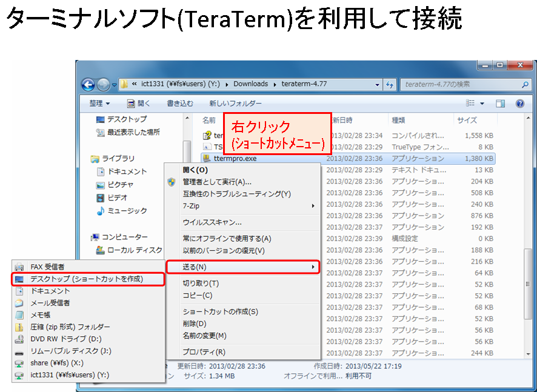Image resolution: width=537 pixels, height=392 pixels.
Task: Open the address bar history dropdown arrow
Action: [x=378, y=84]
